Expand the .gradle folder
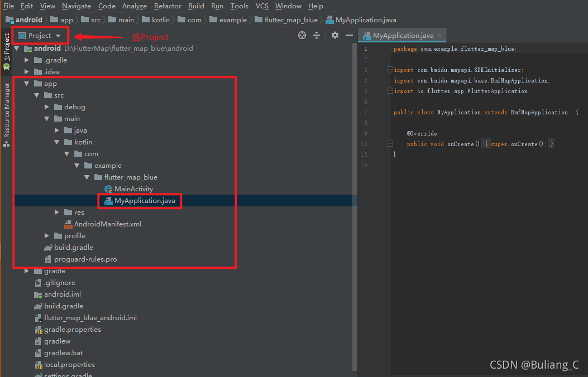Image resolution: width=588 pixels, height=377 pixels. [x=27, y=60]
